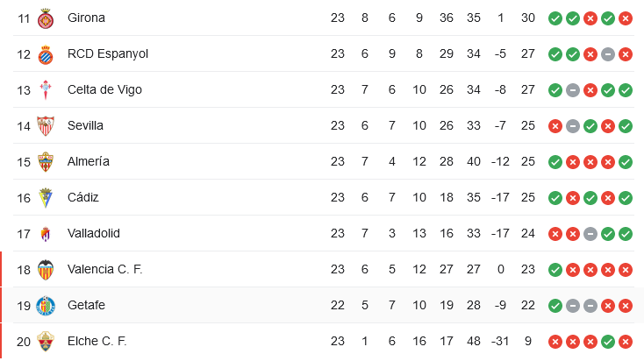
Task: Click Valladolid's gray draw form icon
Action: coord(590,234)
